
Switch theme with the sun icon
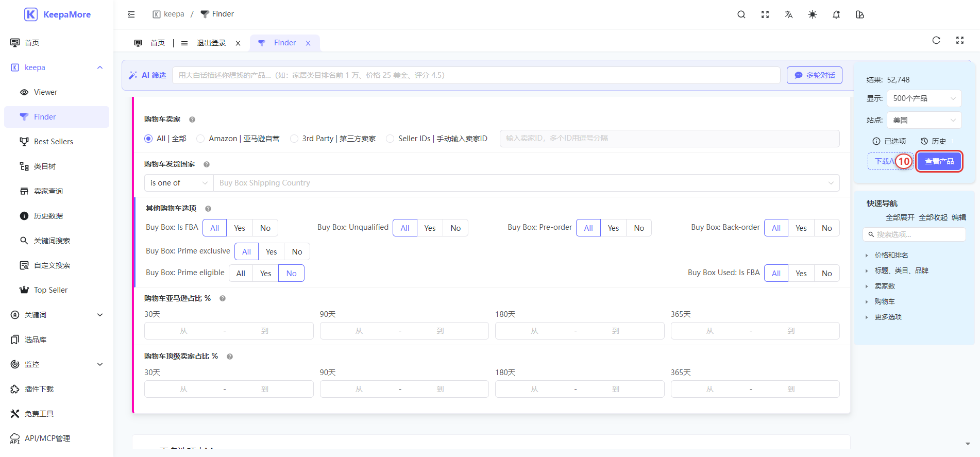[x=813, y=14]
